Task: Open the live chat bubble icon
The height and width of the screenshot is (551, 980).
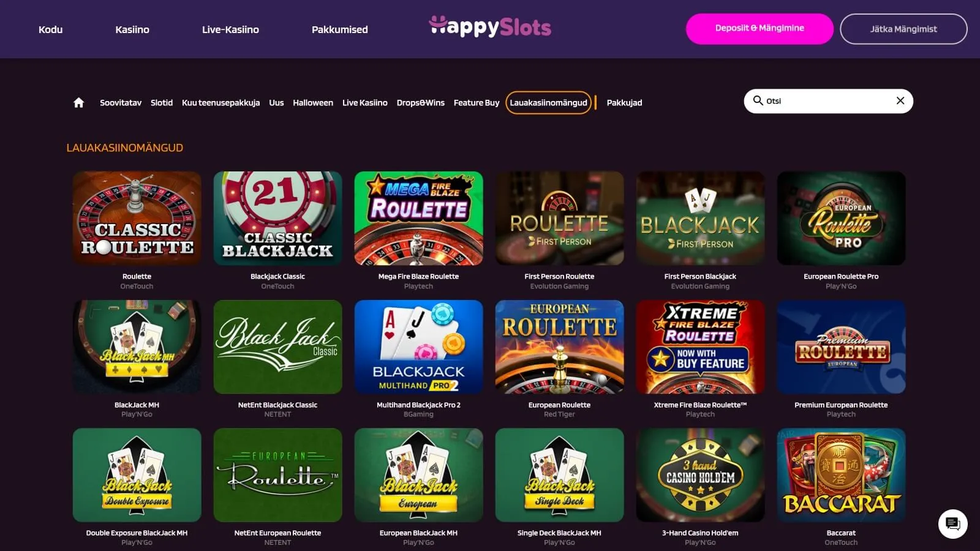Action: (952, 524)
